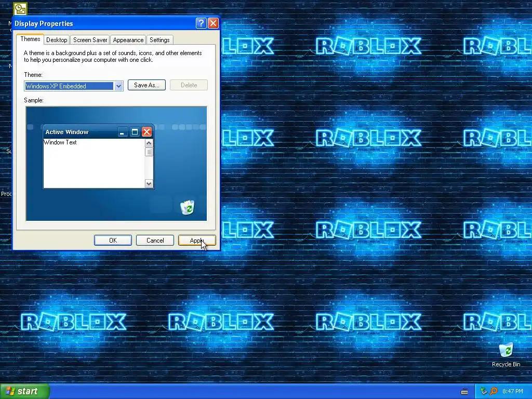Go to the Settings tab
Screen dimensions: 532x399
coord(159,40)
